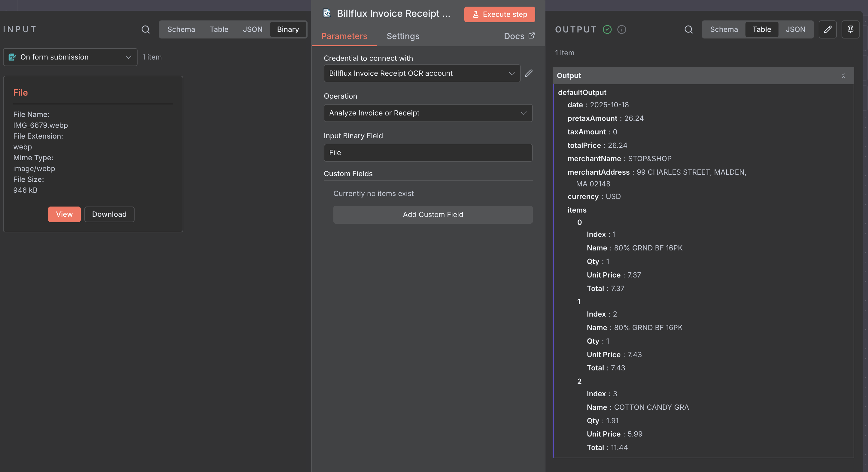Click the File Name IMG_6679.webp text
Screen dimensions: 868x472
point(41,125)
